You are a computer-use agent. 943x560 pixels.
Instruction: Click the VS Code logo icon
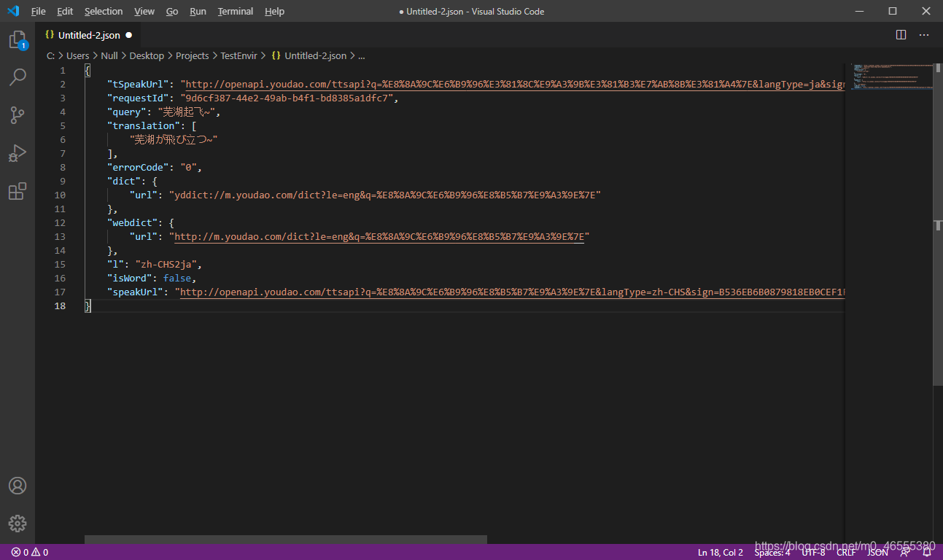click(13, 11)
